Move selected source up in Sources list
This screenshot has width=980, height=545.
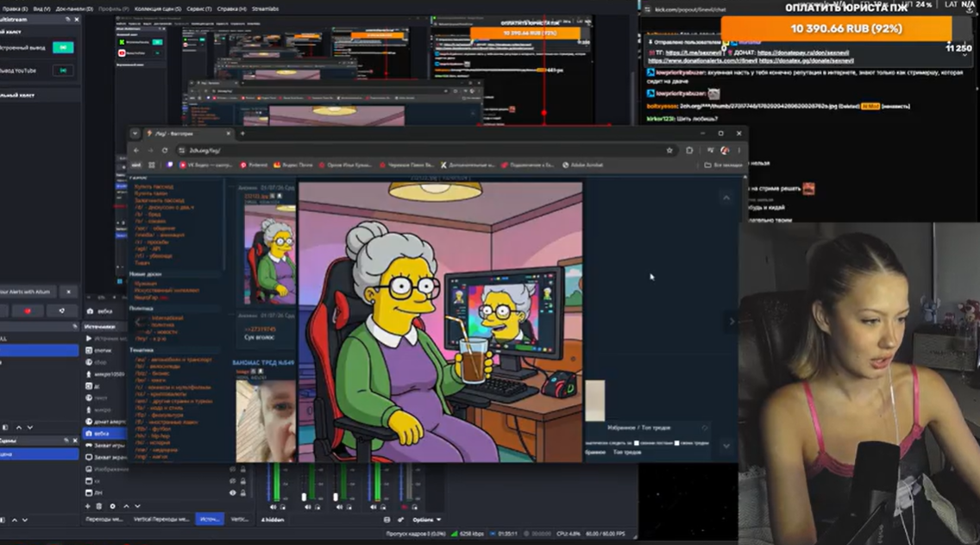click(x=126, y=506)
